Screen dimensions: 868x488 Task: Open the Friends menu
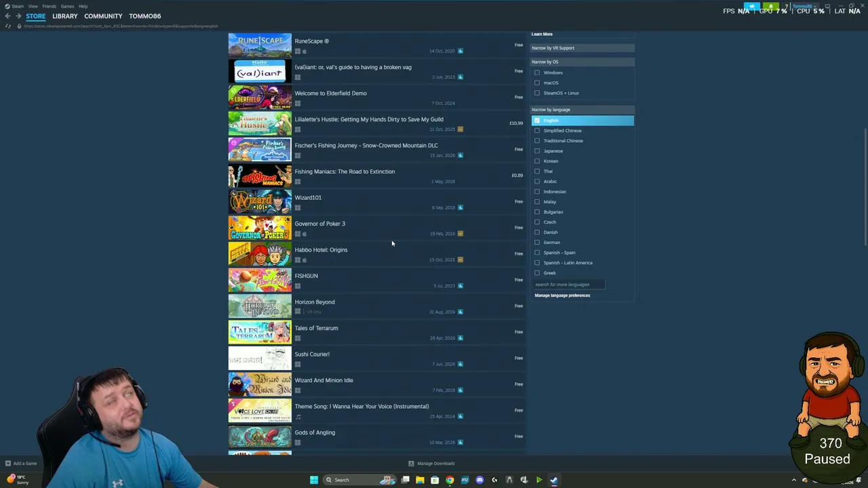[50, 6]
